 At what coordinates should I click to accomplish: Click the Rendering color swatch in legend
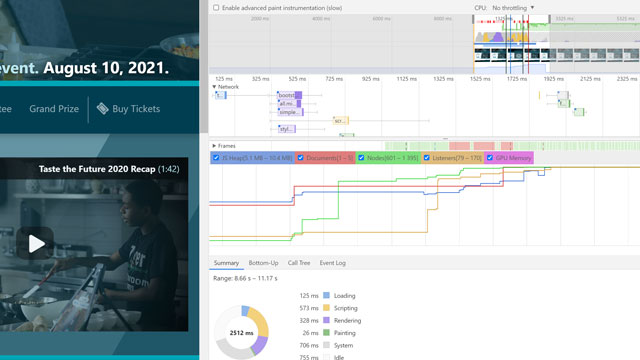[326, 320]
